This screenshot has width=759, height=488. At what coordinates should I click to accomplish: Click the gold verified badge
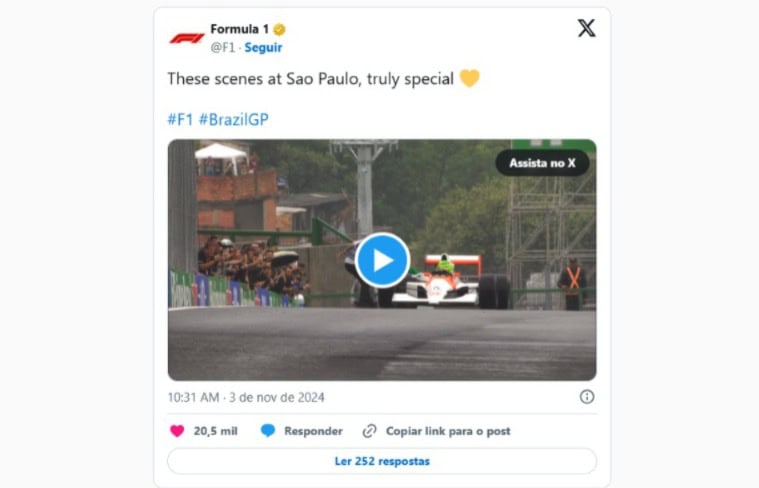[279, 30]
